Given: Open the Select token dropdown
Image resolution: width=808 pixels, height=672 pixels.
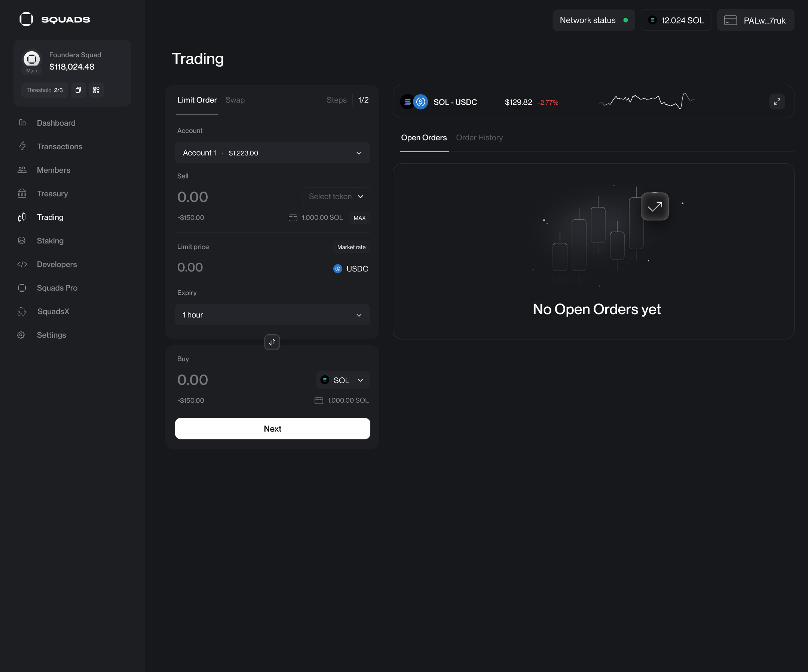Looking at the screenshot, I should tap(336, 197).
